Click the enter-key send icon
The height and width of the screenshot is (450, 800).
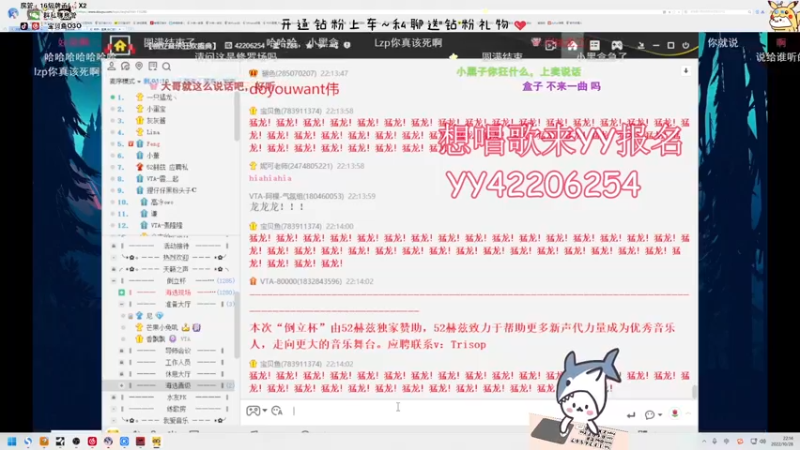tap(631, 415)
